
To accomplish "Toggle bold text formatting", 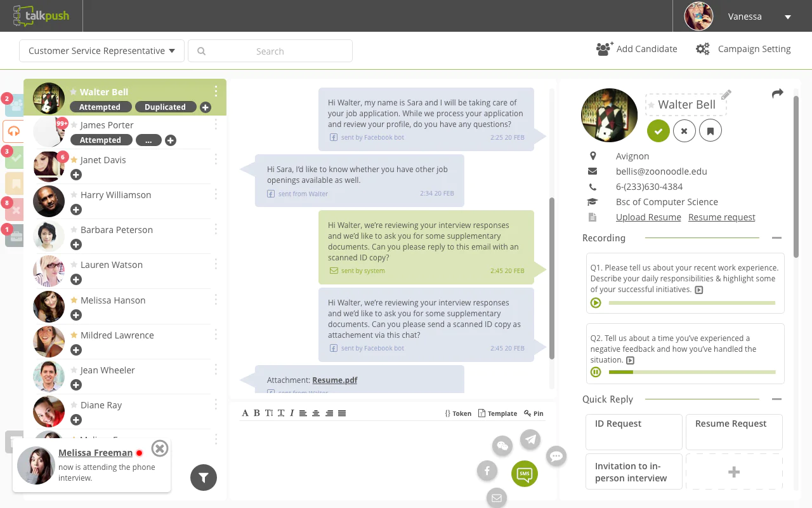I will [x=257, y=413].
